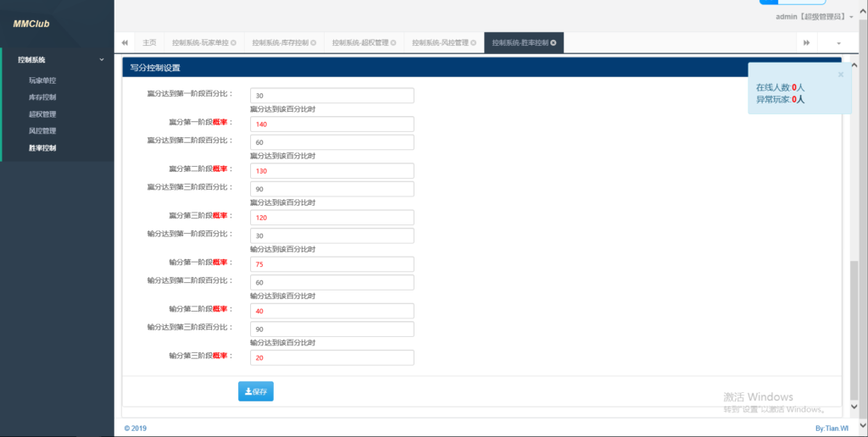Switch to the 主页 tab
The image size is (868, 437).
click(x=149, y=42)
